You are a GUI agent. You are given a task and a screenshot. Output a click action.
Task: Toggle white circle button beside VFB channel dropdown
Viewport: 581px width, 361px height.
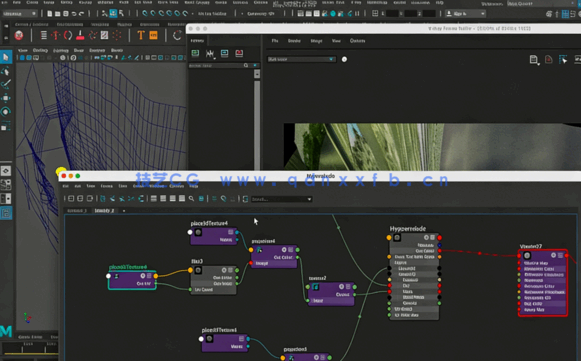(344, 59)
